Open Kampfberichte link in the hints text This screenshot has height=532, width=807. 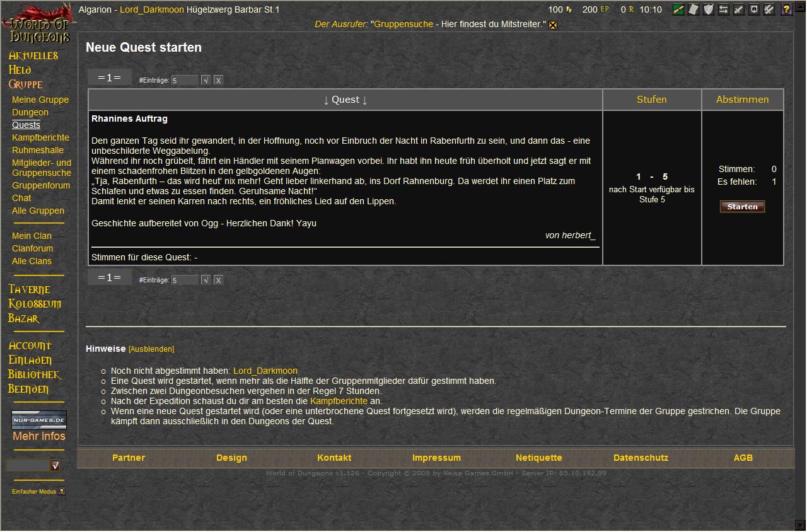(339, 401)
